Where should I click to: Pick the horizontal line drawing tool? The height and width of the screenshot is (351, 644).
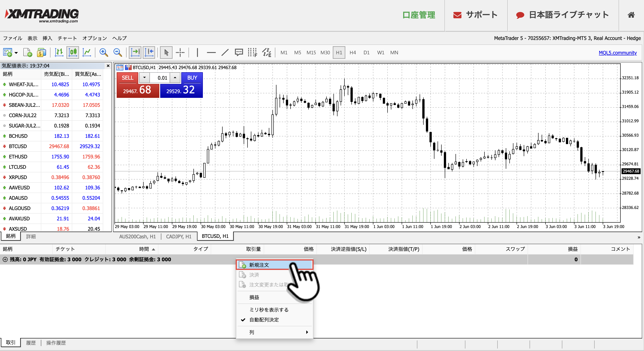211,53
